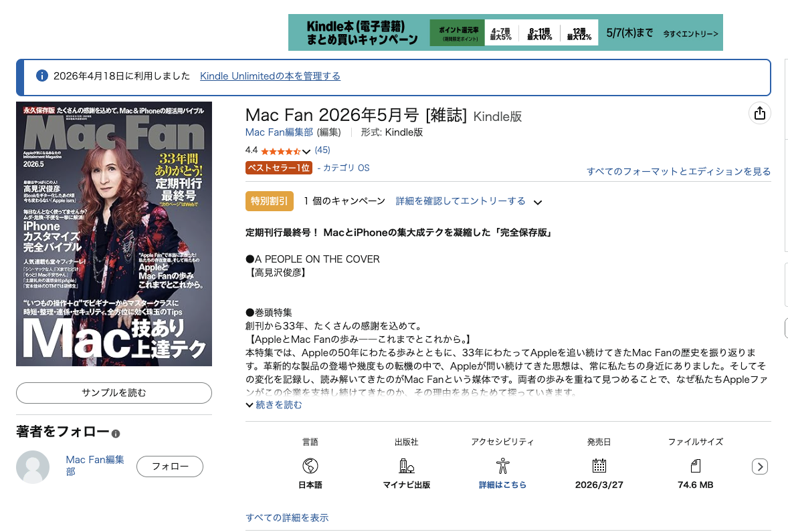Click the Mac Fan magazine cover image
The width and height of the screenshot is (788, 532).
coord(114,234)
